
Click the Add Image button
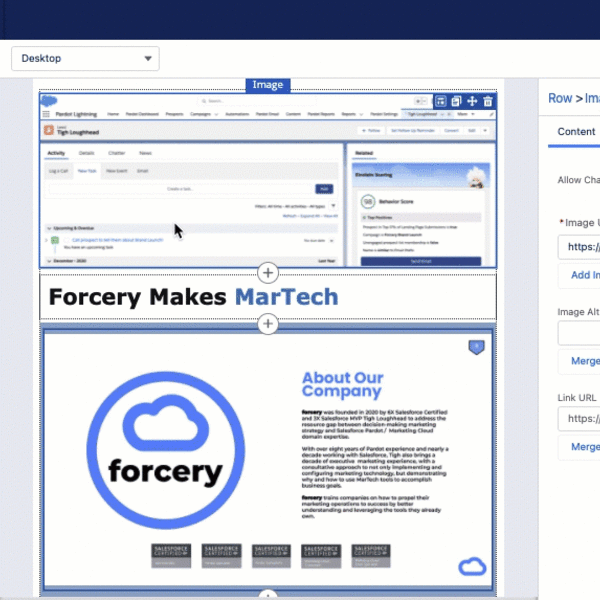coord(581,275)
